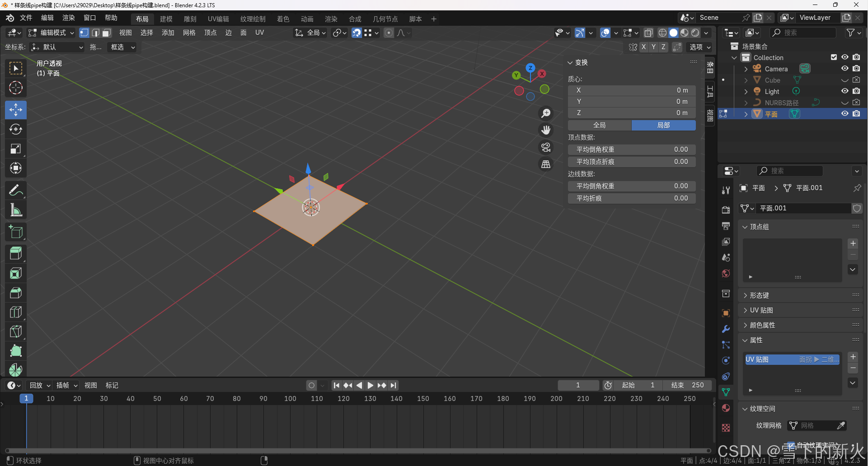Viewport: 868px width, 466px height.
Task: Activate the Move tool
Action: 16,110
